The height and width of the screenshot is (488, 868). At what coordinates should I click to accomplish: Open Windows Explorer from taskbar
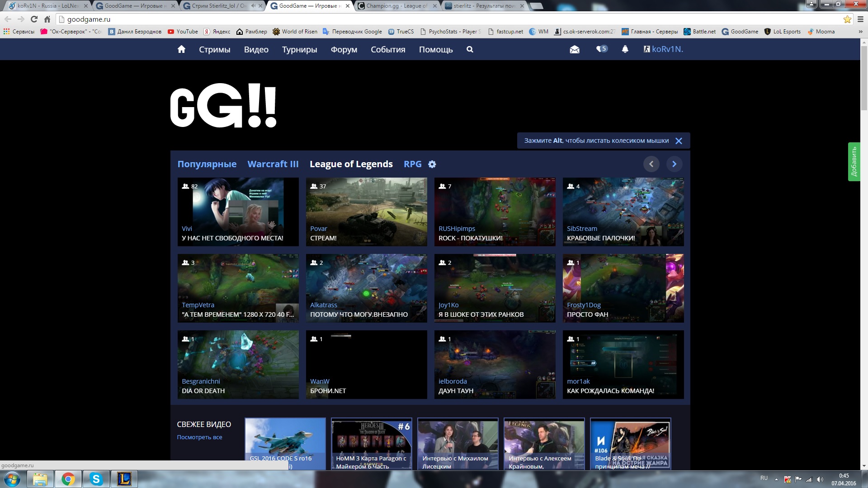tap(40, 479)
